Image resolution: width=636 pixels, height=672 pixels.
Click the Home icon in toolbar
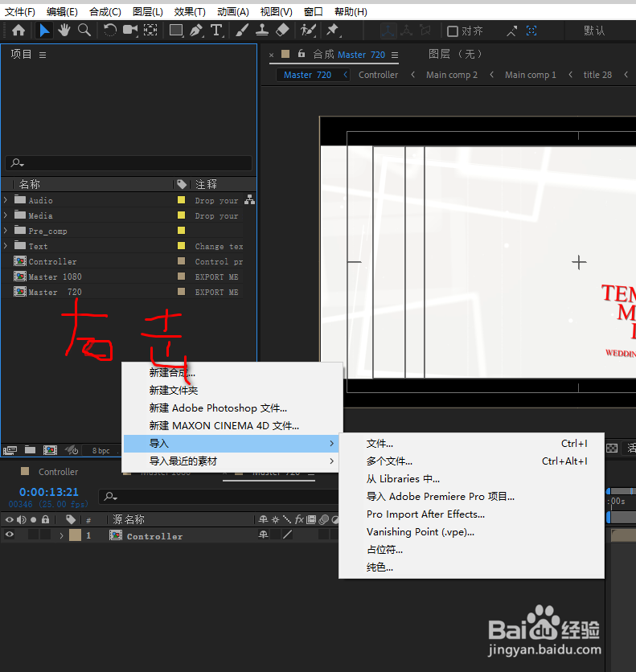click(18, 31)
